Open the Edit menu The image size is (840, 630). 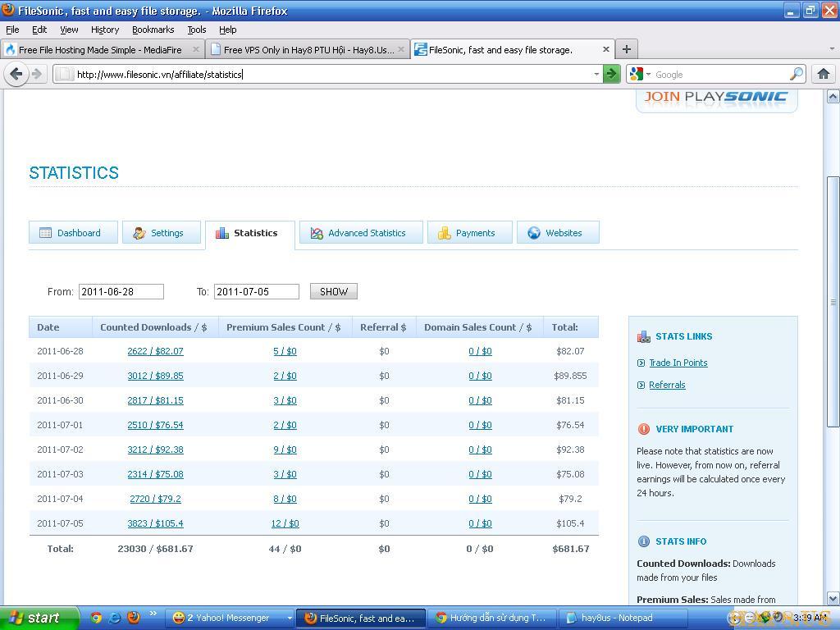(x=39, y=30)
